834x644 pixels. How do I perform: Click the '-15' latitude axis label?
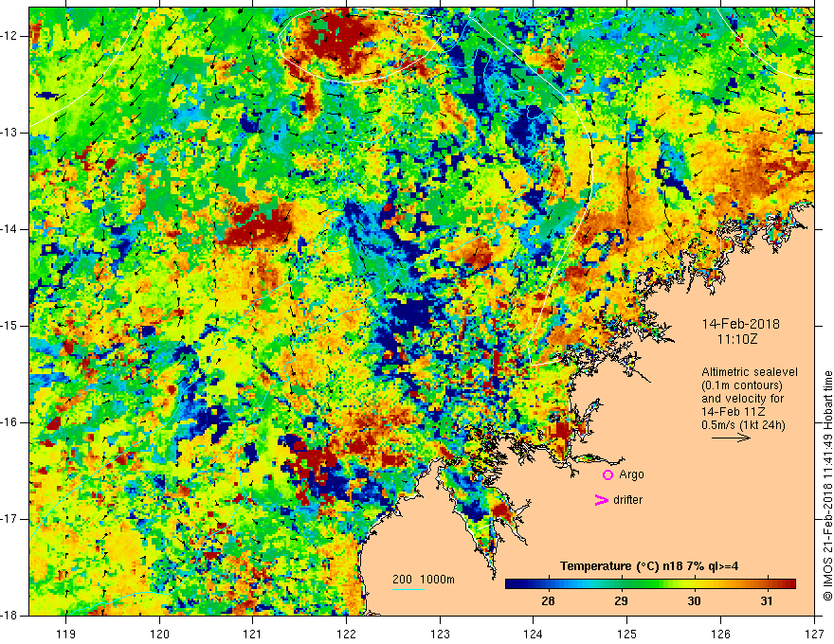[9, 326]
